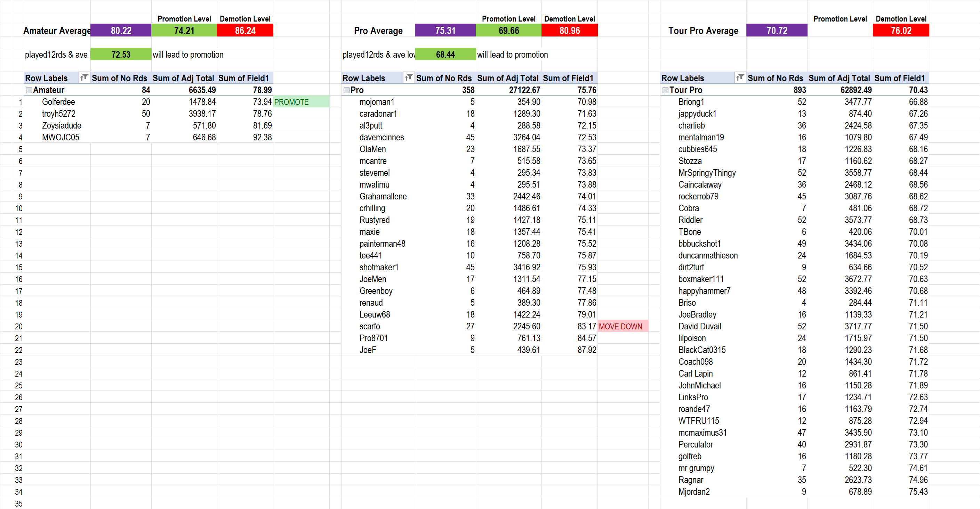Click the green PROMOTE cell beside Golferdee
Viewport: 980px width, 509px height.
(x=301, y=102)
